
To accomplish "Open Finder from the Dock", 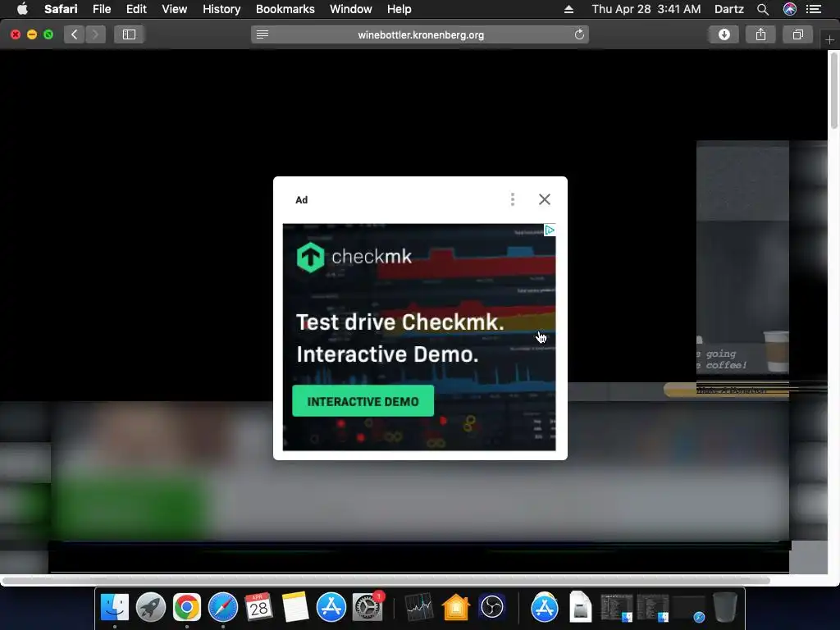I will pos(115,608).
